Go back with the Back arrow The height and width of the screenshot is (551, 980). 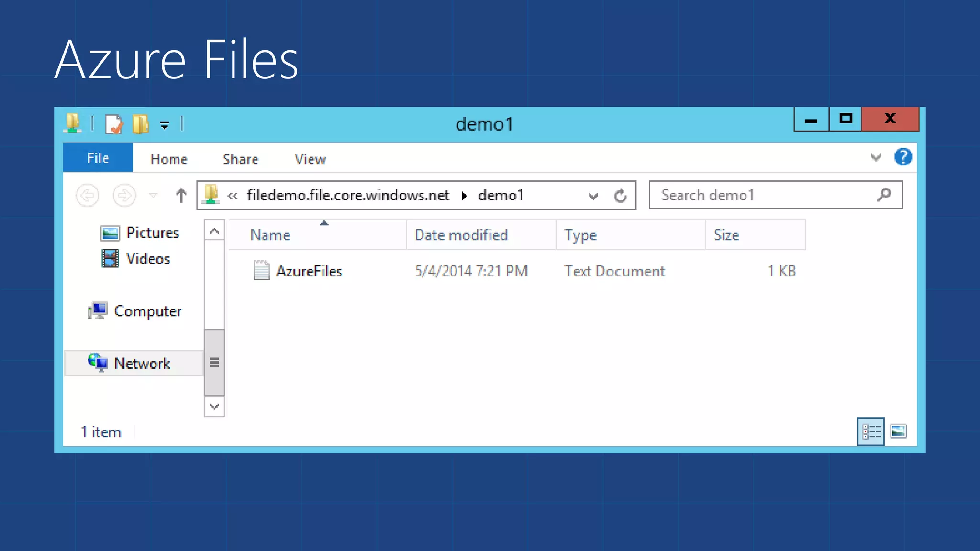(87, 195)
